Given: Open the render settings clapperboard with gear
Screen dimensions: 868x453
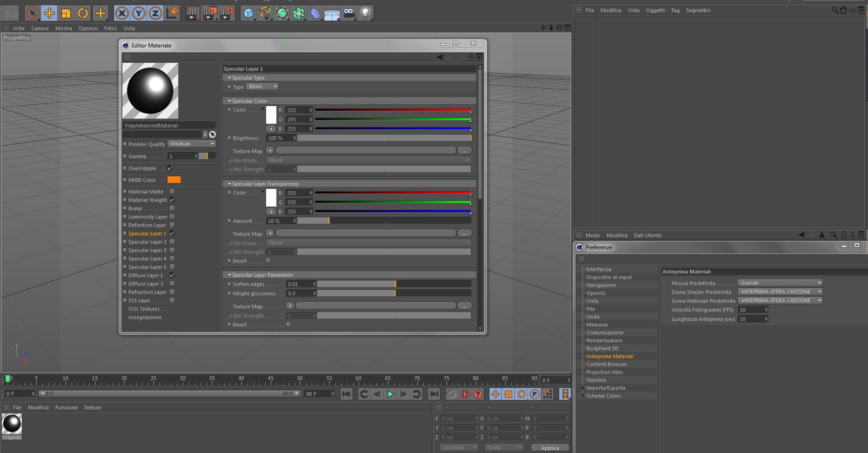Looking at the screenshot, I should pyautogui.click(x=227, y=13).
